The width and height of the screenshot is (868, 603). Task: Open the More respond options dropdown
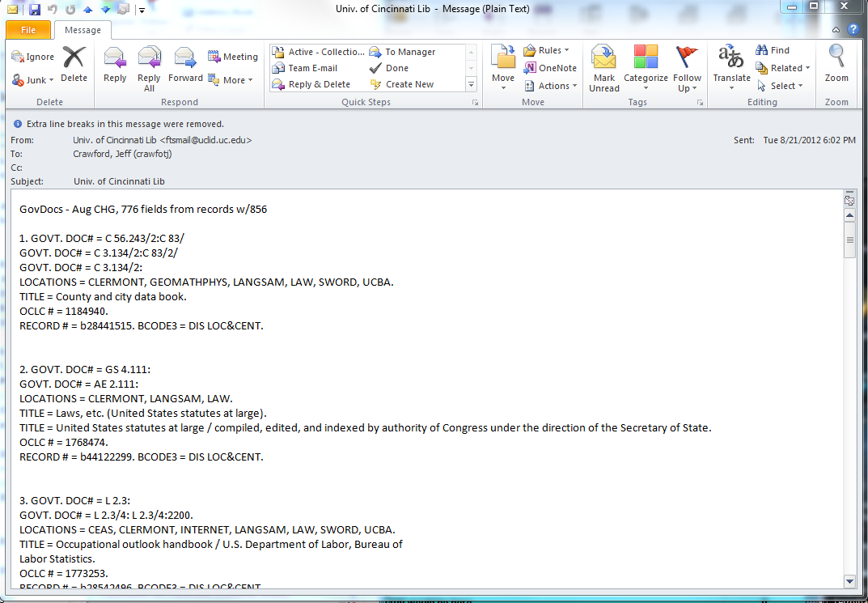(231, 80)
